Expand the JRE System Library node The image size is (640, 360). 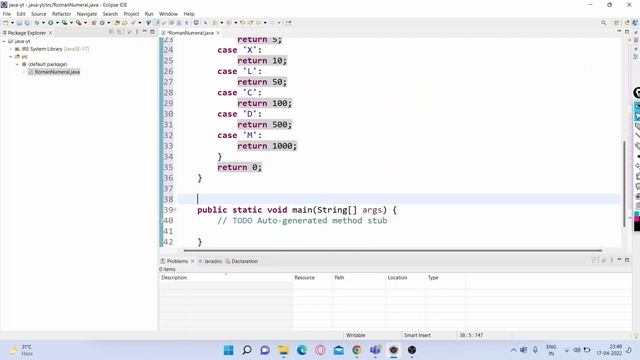[x=11, y=49]
